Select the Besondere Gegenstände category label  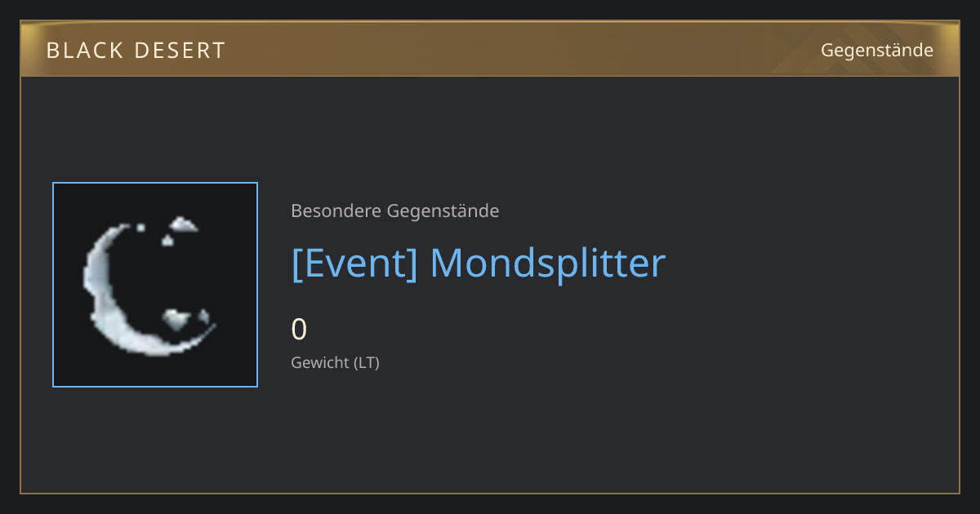point(395,211)
